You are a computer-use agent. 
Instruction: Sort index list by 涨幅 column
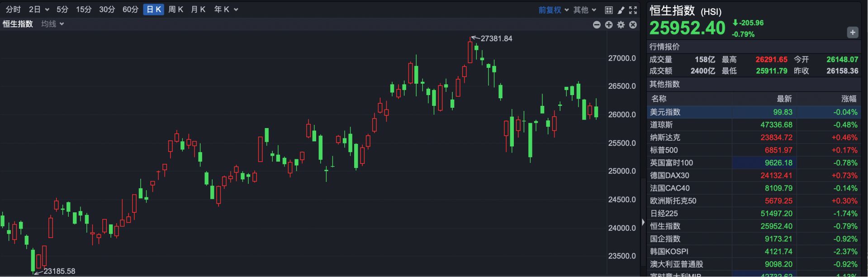(848, 99)
